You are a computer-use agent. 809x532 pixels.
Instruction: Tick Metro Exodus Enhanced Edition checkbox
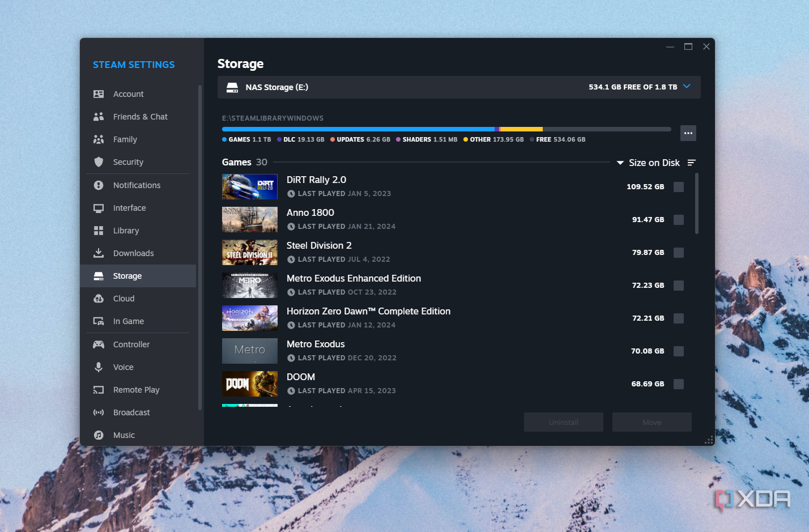[x=679, y=286]
